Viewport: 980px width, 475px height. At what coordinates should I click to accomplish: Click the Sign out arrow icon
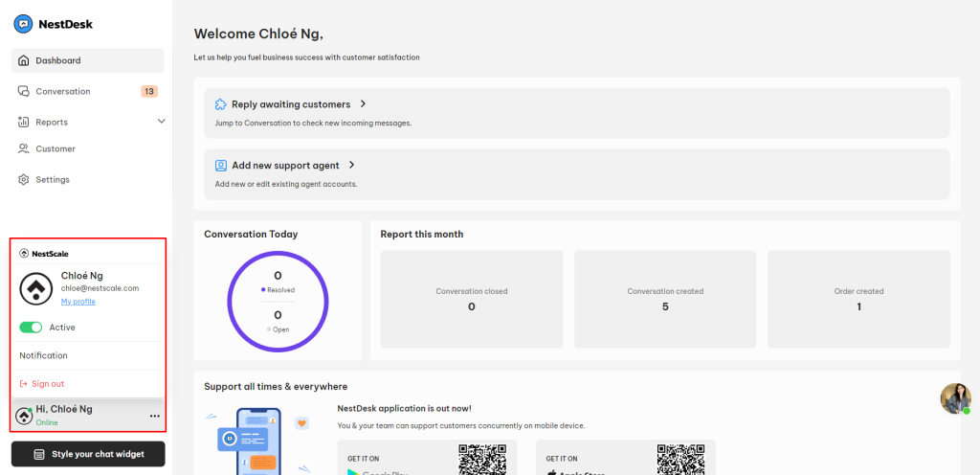click(x=24, y=384)
